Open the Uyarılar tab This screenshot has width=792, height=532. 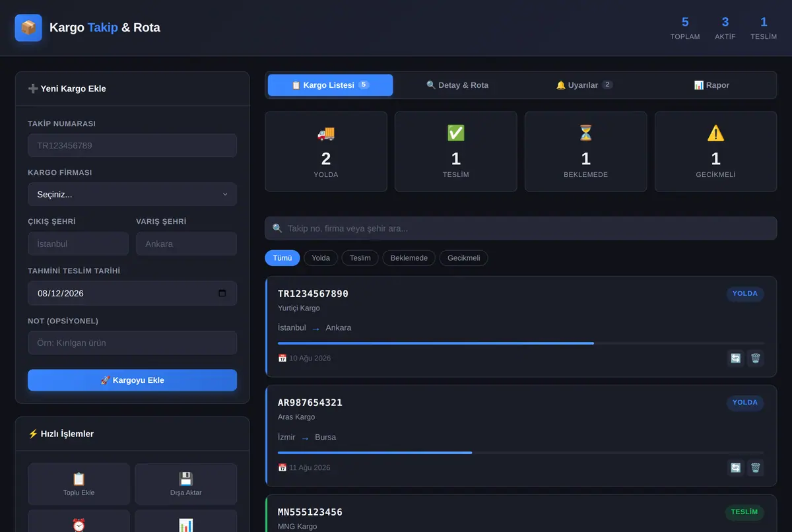585,85
